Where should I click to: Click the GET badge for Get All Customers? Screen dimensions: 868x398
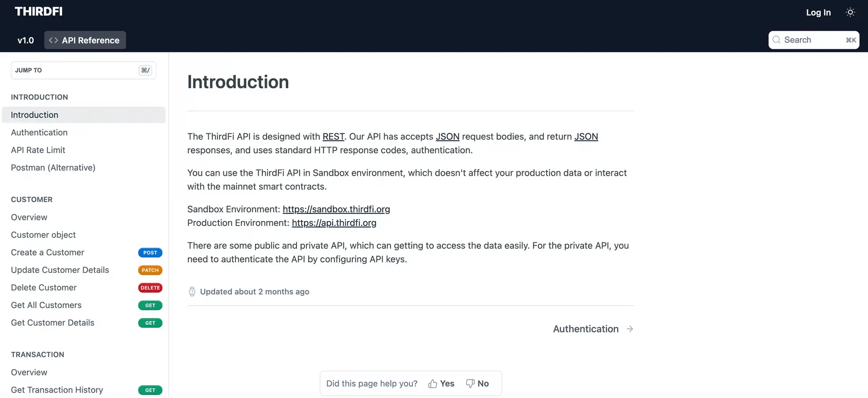pos(150,305)
